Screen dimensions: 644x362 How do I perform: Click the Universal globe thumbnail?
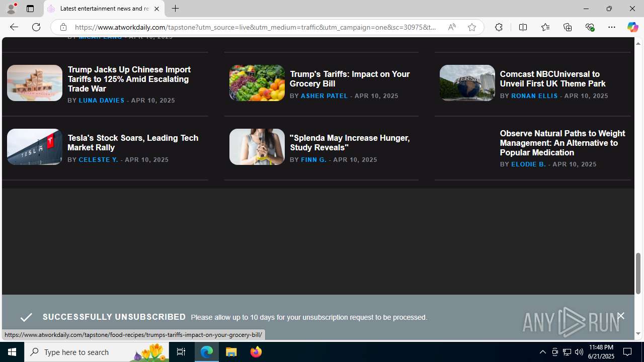point(467,83)
